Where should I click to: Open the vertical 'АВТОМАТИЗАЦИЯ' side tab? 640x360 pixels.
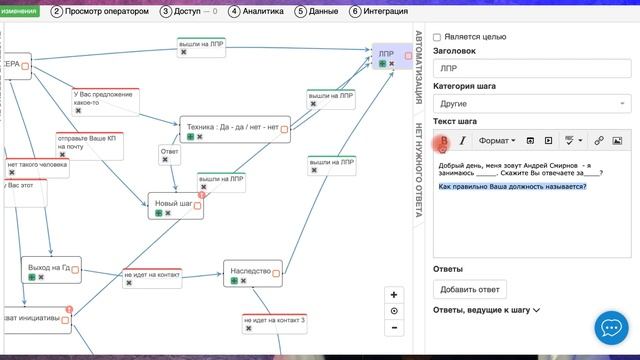click(x=419, y=67)
